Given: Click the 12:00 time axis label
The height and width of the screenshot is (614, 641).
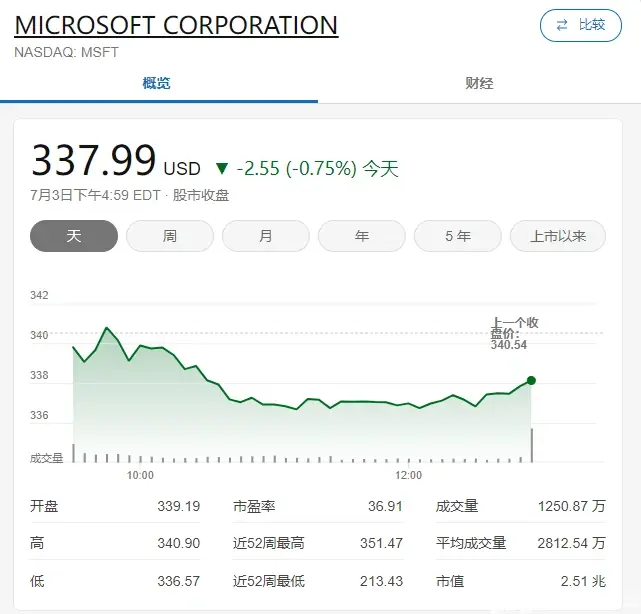Looking at the screenshot, I should coord(408,475).
